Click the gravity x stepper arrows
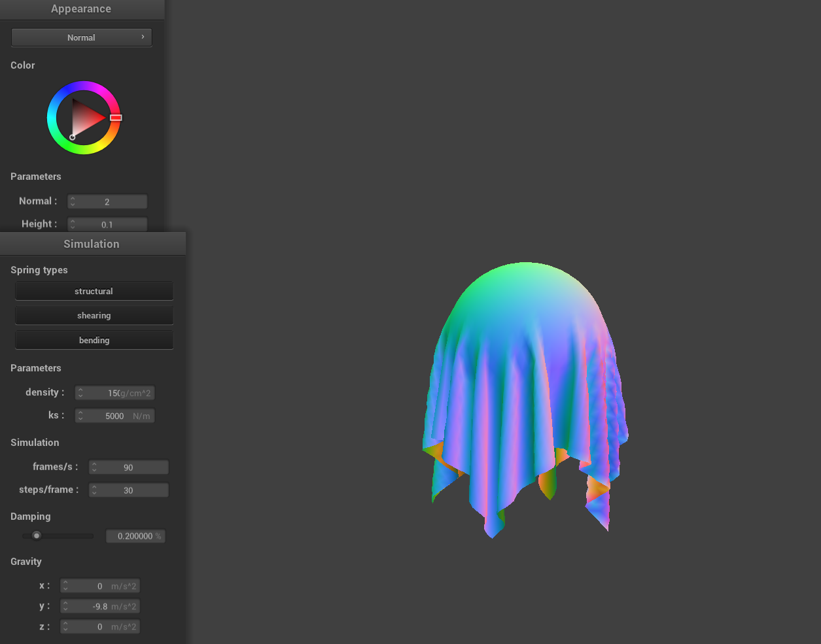This screenshot has width=821, height=644. [65, 586]
